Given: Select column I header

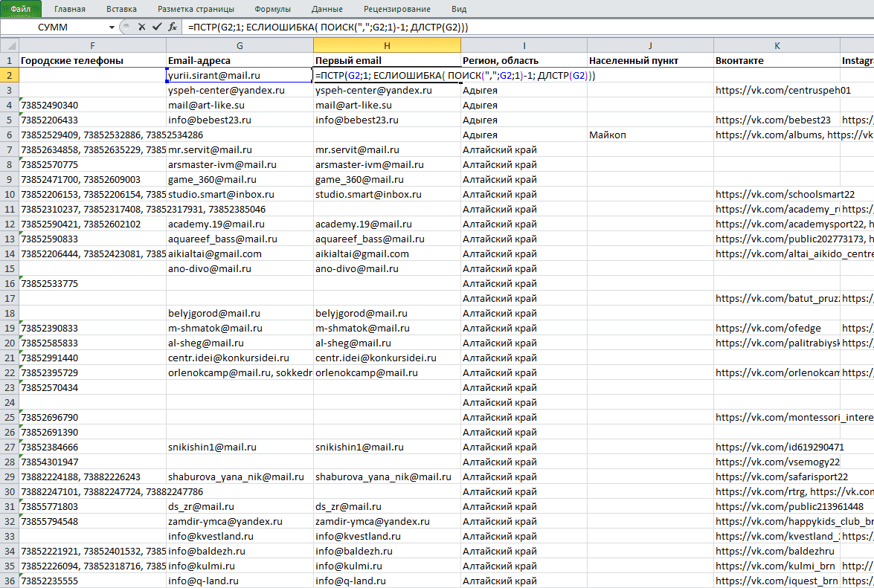Looking at the screenshot, I should pos(524,45).
